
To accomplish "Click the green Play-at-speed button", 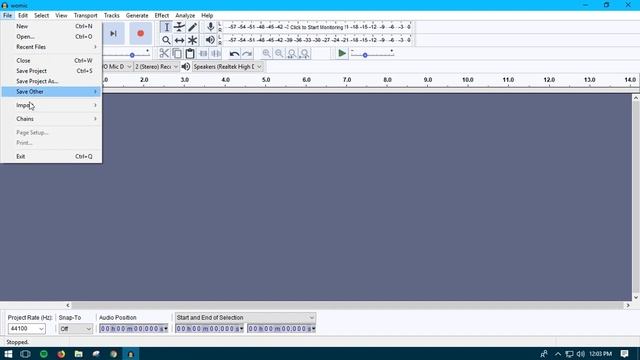I will point(342,53).
